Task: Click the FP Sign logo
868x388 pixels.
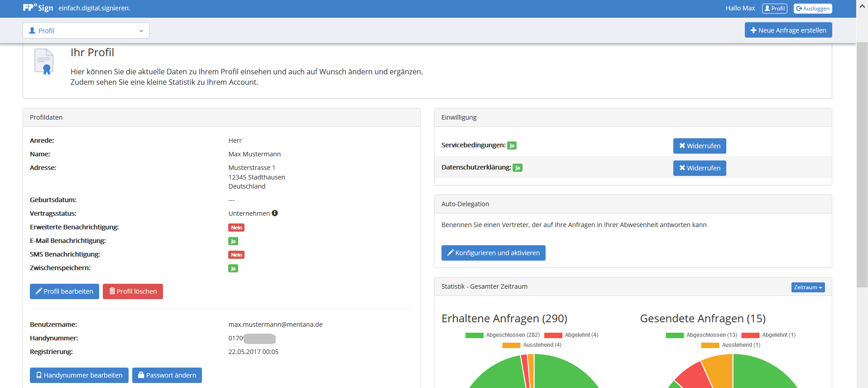Action: click(38, 8)
